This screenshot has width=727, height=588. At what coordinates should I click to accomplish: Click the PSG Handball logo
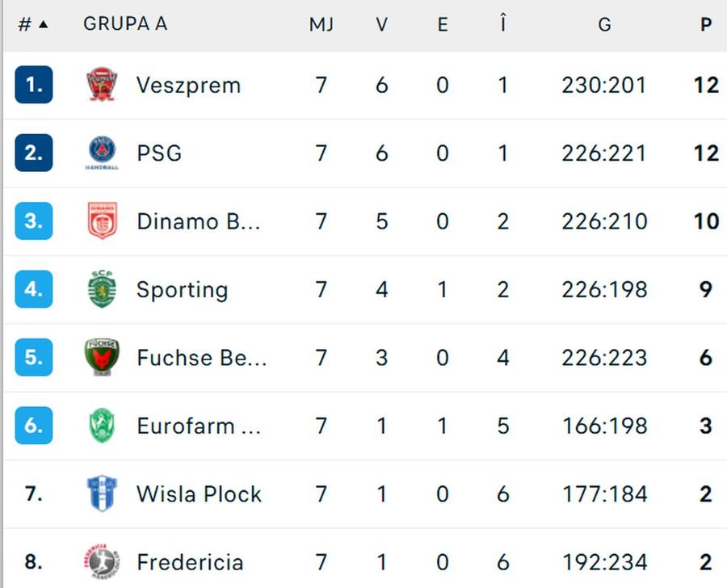tap(102, 153)
